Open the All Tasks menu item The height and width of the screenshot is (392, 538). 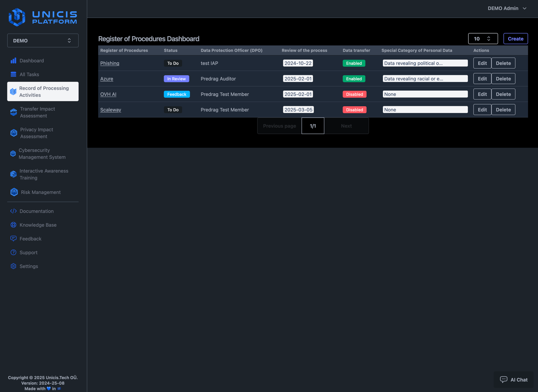point(30,74)
